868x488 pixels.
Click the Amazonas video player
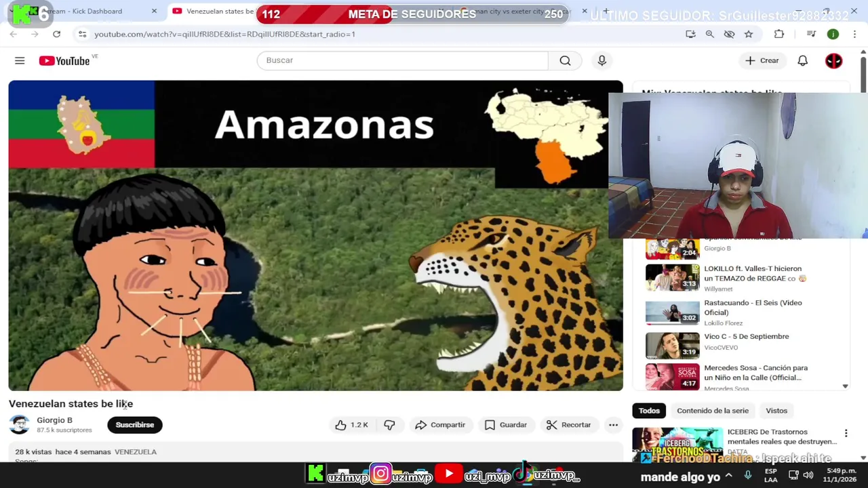(x=315, y=235)
